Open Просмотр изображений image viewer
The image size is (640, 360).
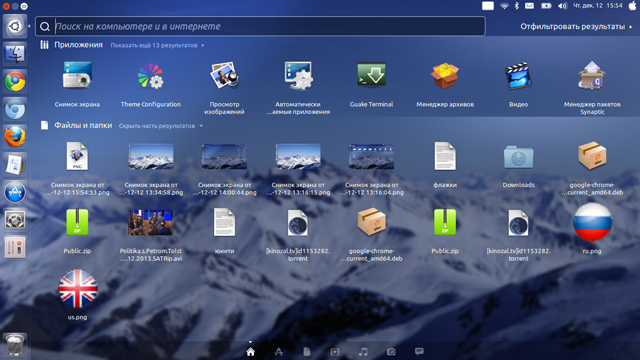[224, 76]
